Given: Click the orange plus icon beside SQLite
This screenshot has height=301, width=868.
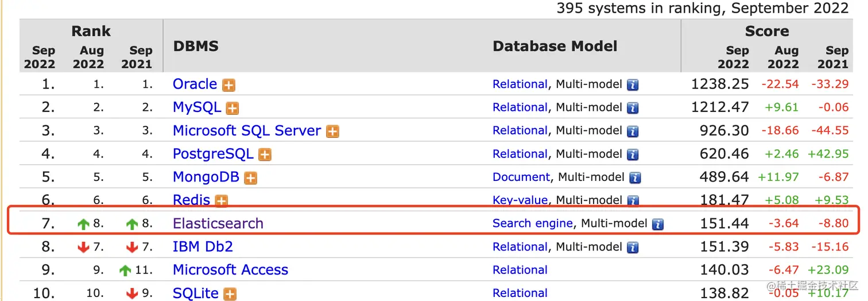Looking at the screenshot, I should (230, 294).
